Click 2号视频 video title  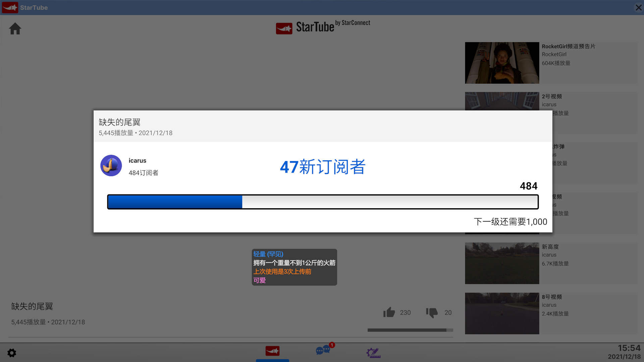click(552, 97)
